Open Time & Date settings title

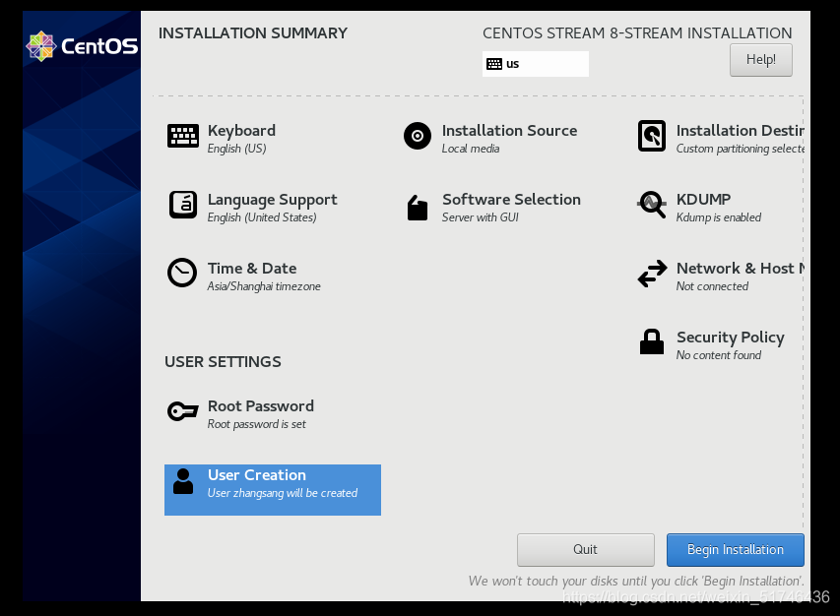252,268
